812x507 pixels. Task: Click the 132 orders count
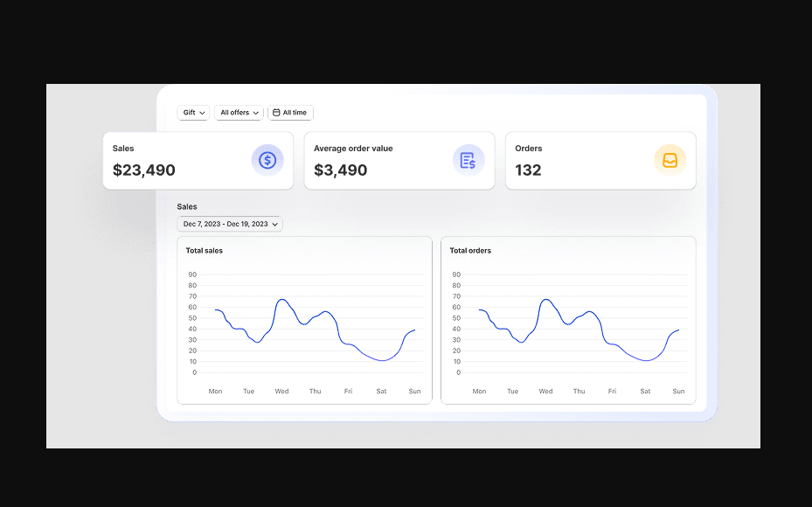(528, 170)
